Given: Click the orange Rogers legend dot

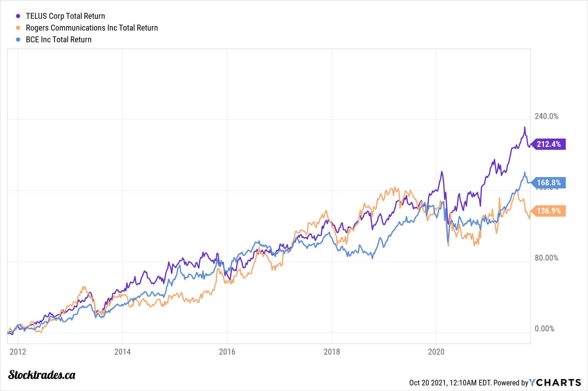Looking at the screenshot, I should [x=18, y=28].
